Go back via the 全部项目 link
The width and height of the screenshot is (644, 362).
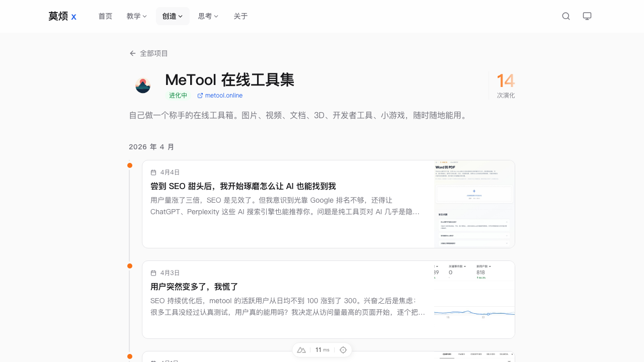click(x=154, y=53)
